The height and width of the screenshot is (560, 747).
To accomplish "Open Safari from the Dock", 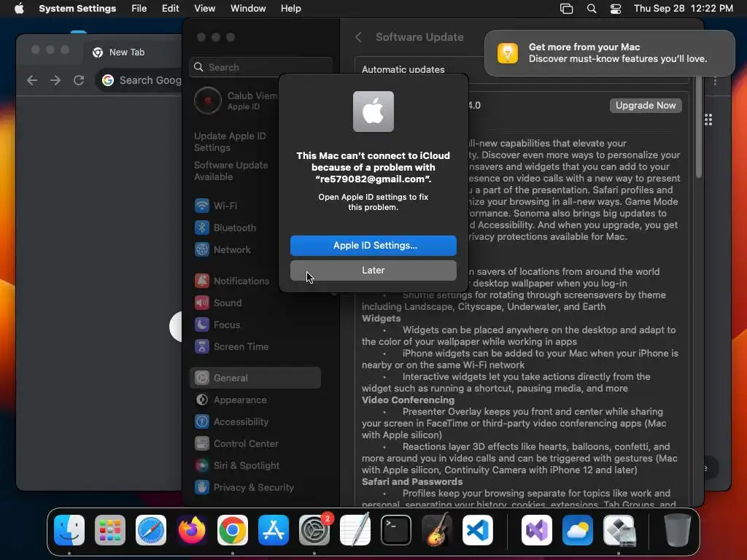I will 151,530.
